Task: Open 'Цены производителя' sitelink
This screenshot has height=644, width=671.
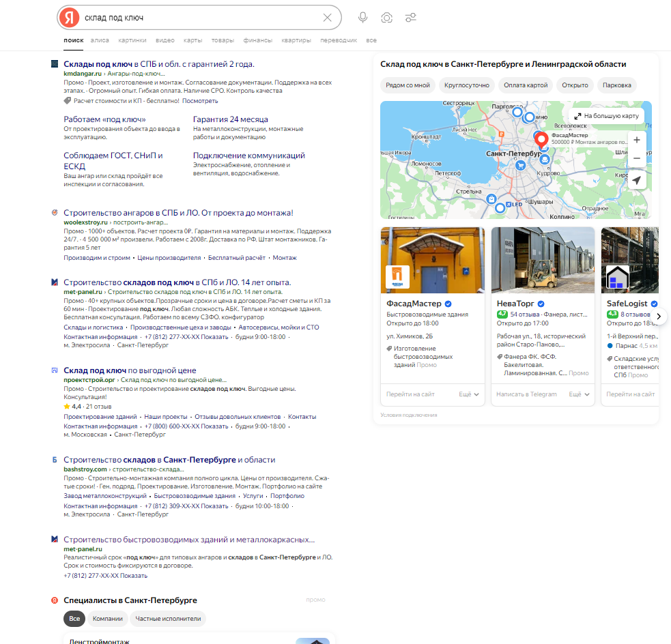Action: tap(169, 258)
